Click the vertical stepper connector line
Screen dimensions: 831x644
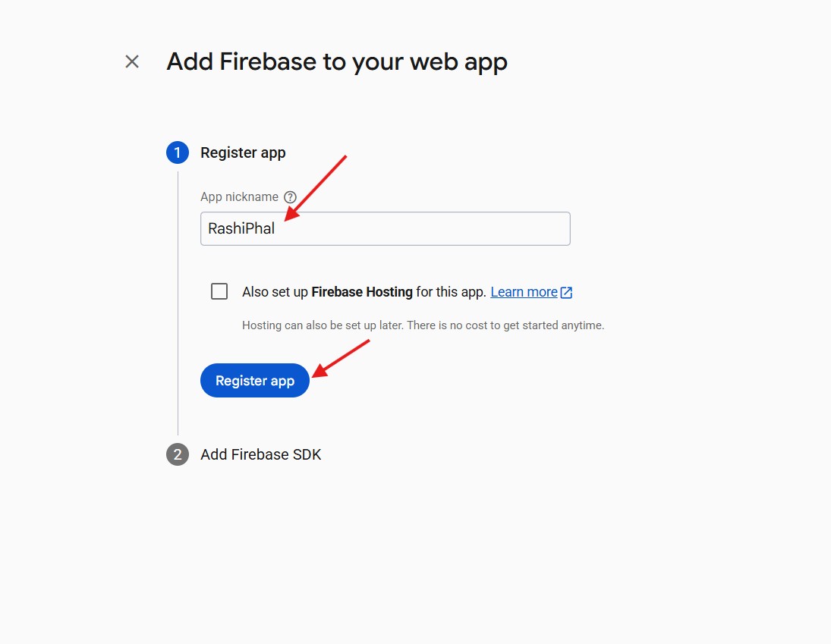[x=178, y=303]
